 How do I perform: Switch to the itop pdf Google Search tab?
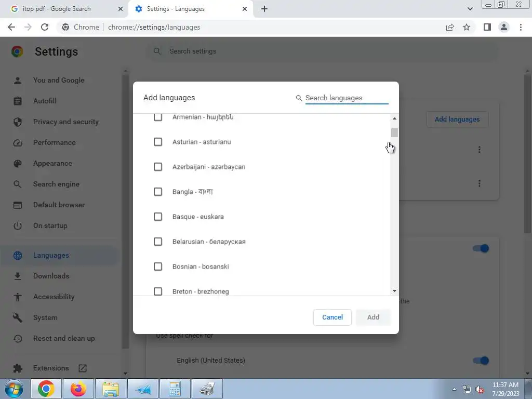[x=64, y=9]
